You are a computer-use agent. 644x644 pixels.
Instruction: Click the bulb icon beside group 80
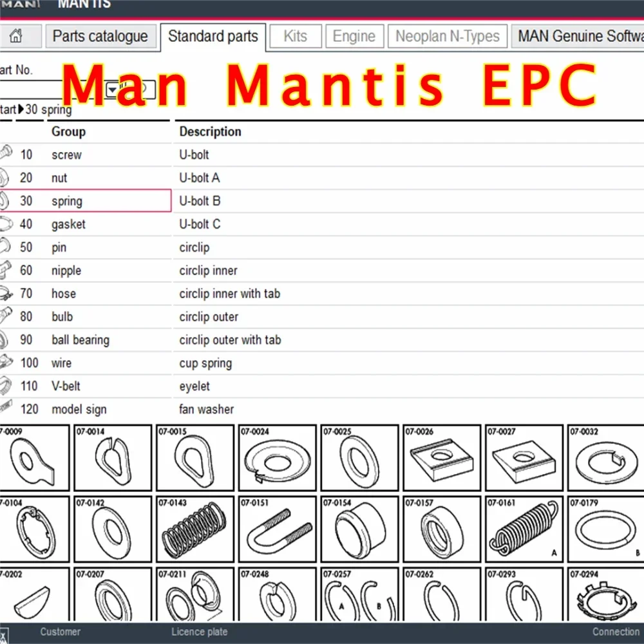tap(5, 316)
